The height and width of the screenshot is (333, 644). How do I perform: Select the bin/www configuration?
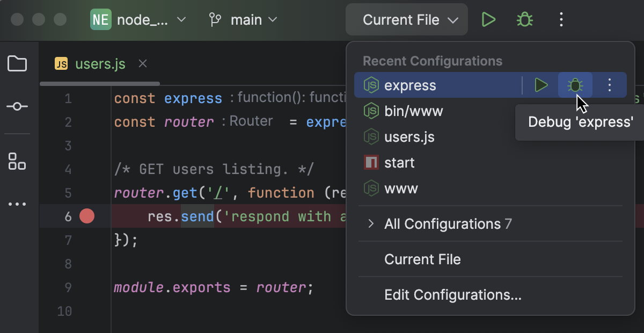tap(414, 111)
